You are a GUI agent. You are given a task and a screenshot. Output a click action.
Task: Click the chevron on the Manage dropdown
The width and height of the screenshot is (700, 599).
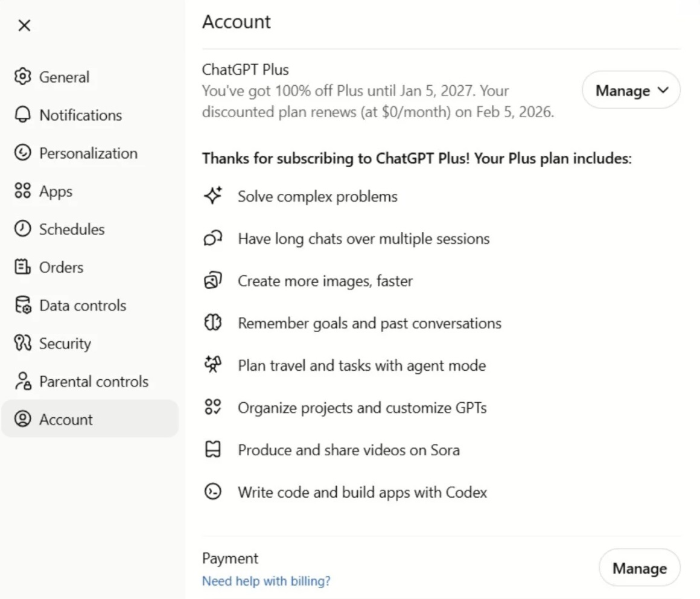(x=663, y=91)
